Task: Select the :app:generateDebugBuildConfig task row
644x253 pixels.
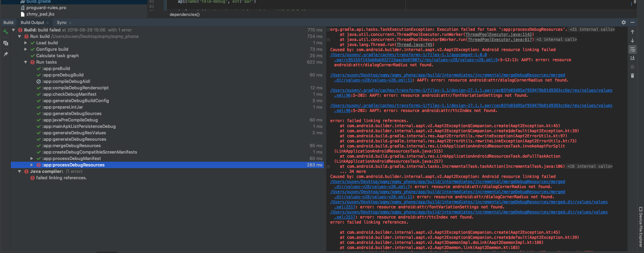Action: (167, 101)
